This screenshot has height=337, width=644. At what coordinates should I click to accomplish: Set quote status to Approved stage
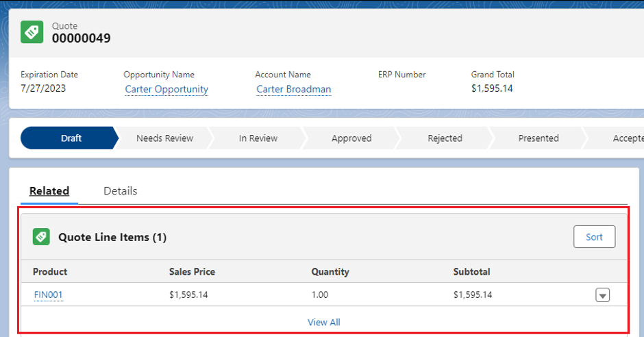coord(351,138)
